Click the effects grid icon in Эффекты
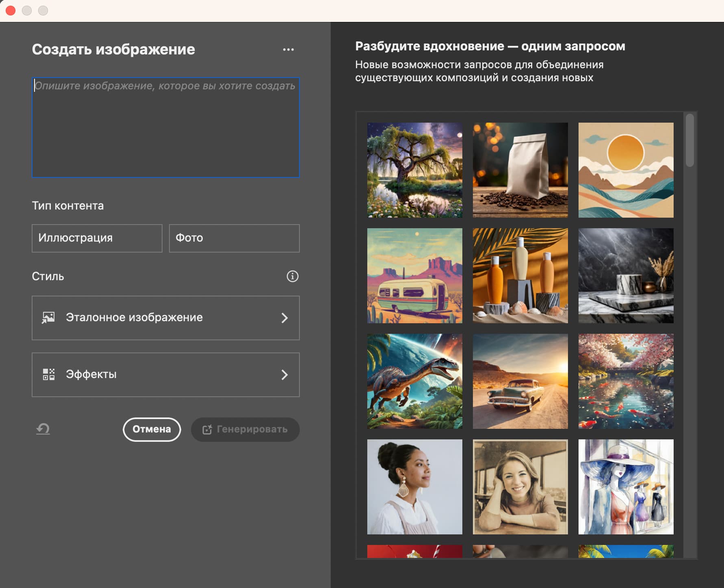The image size is (724, 588). click(48, 374)
